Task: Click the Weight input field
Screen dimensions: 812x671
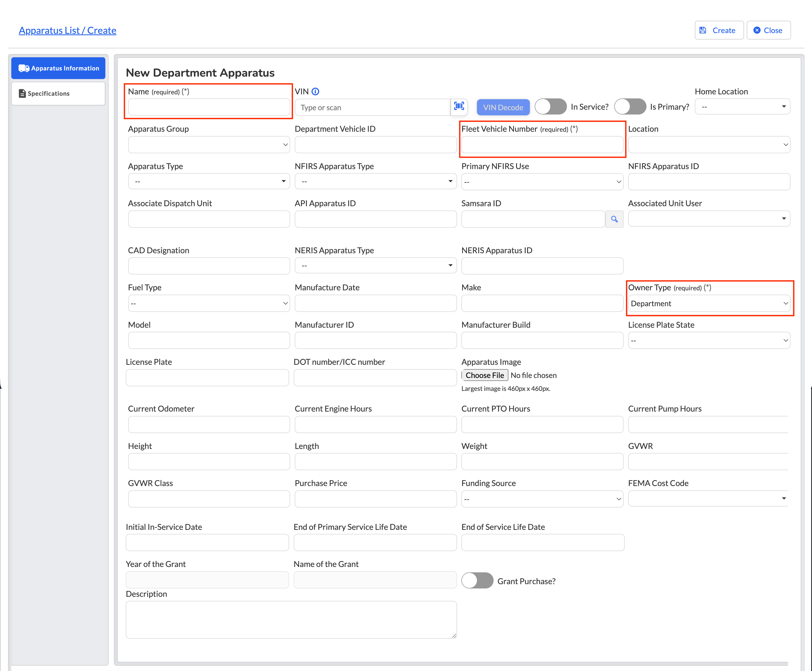Action: pyautogui.click(x=542, y=462)
